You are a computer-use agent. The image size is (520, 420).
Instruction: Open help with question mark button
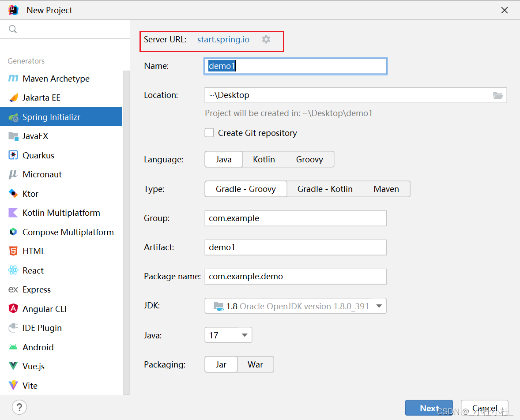click(x=19, y=407)
